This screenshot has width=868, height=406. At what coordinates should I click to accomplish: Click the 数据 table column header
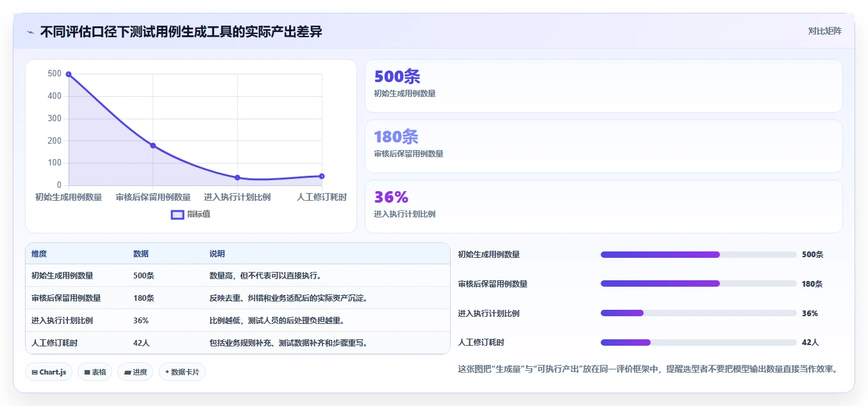pos(141,254)
